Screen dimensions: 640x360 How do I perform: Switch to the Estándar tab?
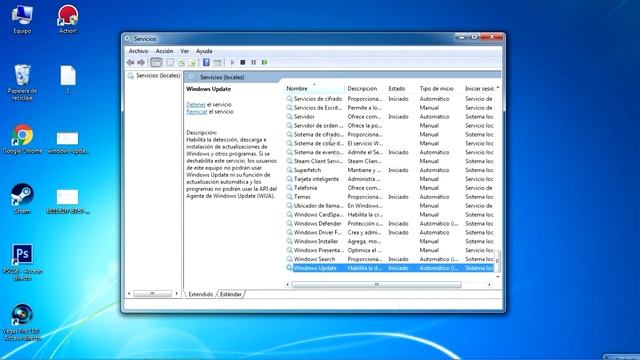(231, 294)
